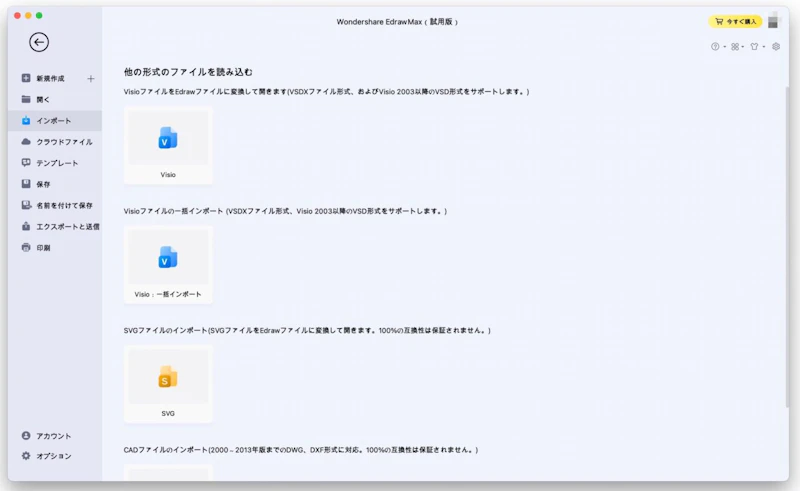Click the VisioファイルをEdrawファイルに変換 description text

point(327,91)
